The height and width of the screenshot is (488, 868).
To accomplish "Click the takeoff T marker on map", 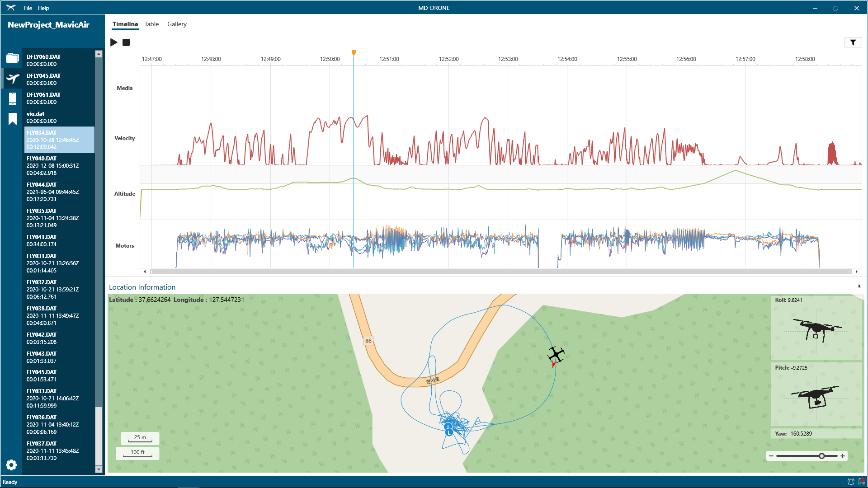I will (x=448, y=427).
